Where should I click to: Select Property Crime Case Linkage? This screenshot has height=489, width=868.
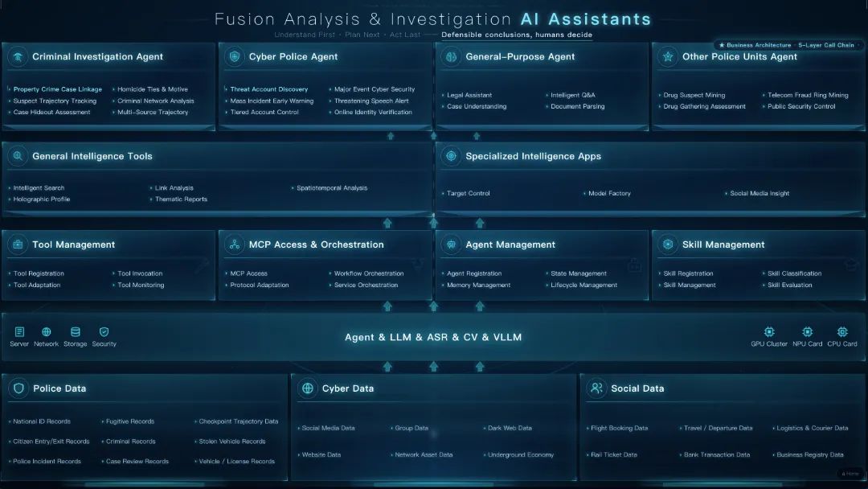(x=58, y=89)
